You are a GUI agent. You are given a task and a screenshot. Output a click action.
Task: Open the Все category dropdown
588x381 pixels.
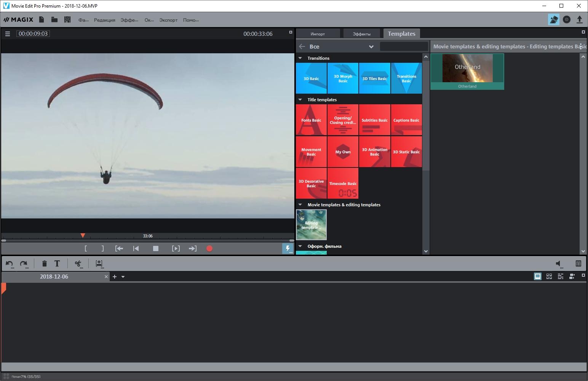click(371, 47)
